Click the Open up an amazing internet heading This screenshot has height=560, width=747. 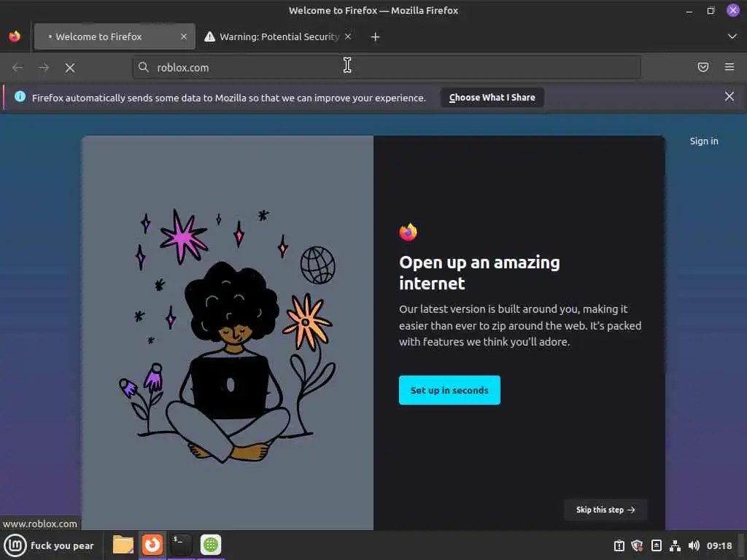click(x=479, y=273)
